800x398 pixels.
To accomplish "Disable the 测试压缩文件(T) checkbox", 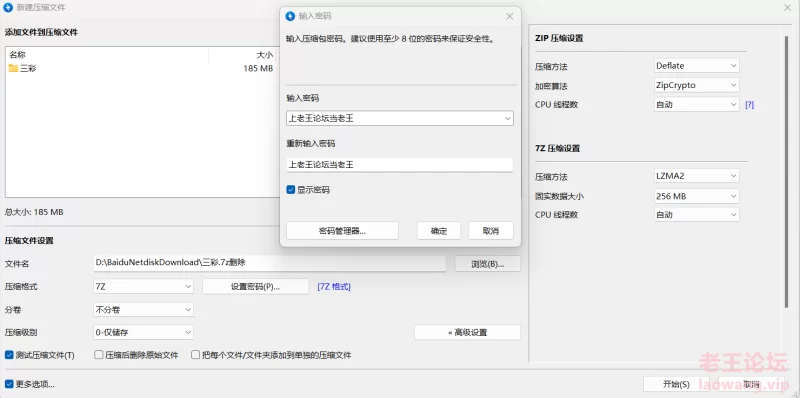I will [x=9, y=355].
